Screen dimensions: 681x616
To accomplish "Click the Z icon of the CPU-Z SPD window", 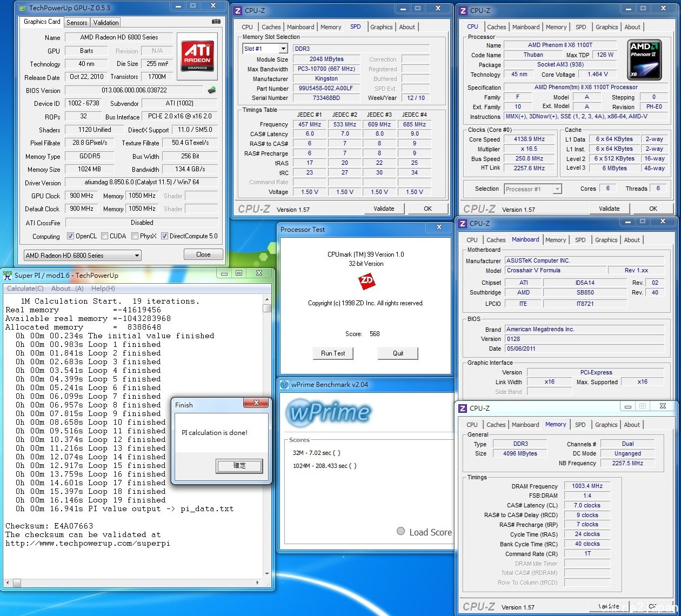I will [x=238, y=10].
